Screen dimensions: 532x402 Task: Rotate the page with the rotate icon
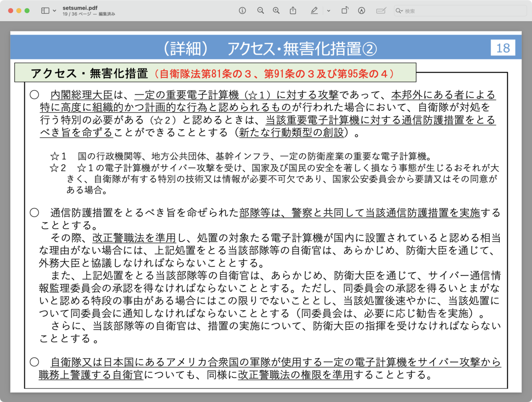click(345, 11)
